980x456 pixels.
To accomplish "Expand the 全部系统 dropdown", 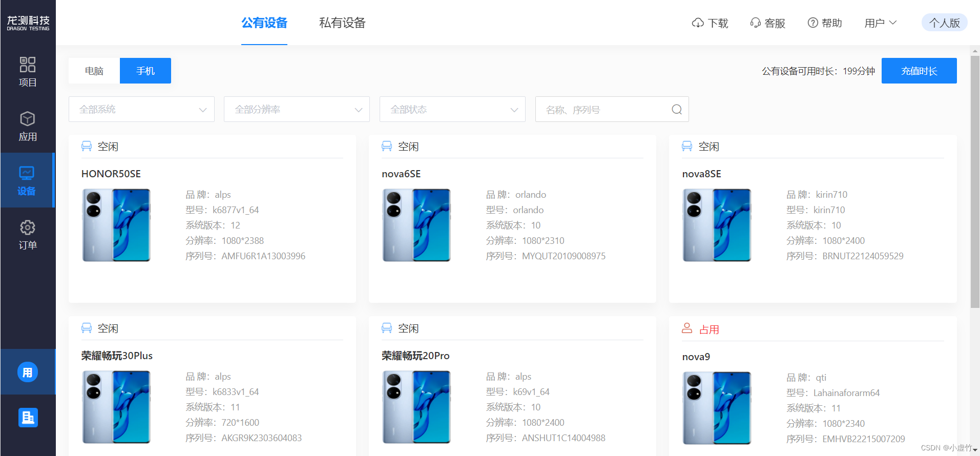I will (x=141, y=109).
